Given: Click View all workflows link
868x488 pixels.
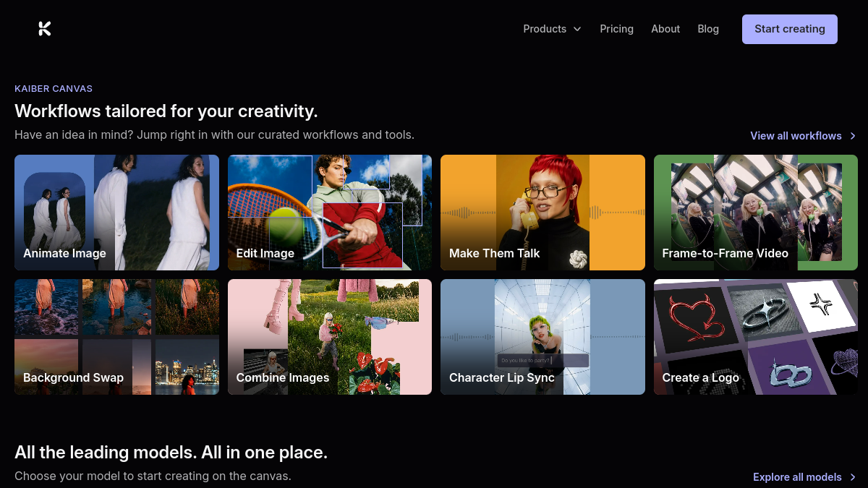Looking at the screenshot, I should (x=796, y=136).
